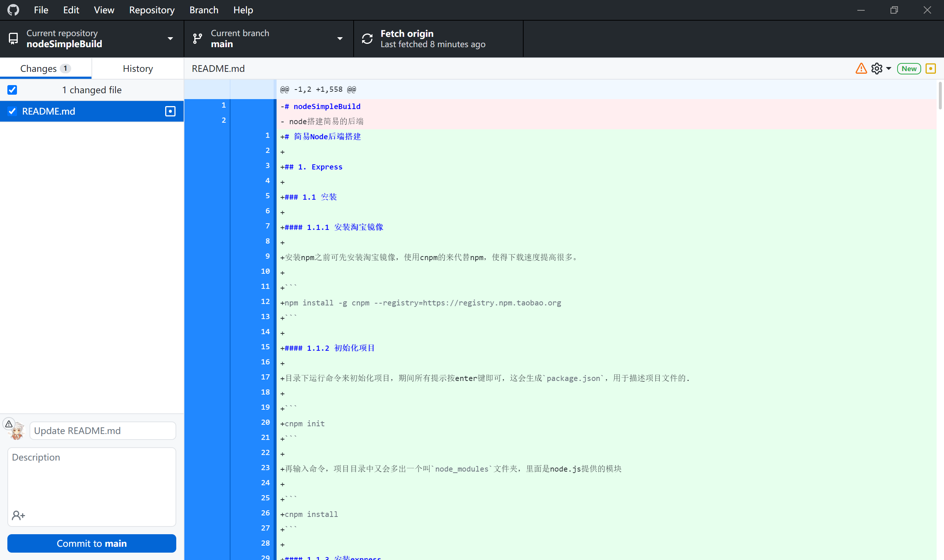Click the '1 changed file' label

click(x=92, y=90)
